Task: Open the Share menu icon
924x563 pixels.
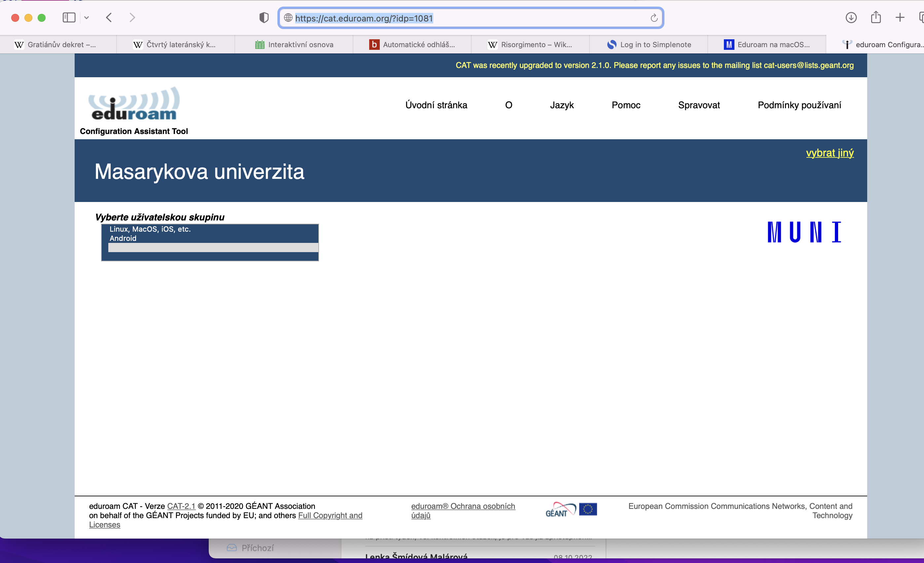Action: pyautogui.click(x=876, y=17)
